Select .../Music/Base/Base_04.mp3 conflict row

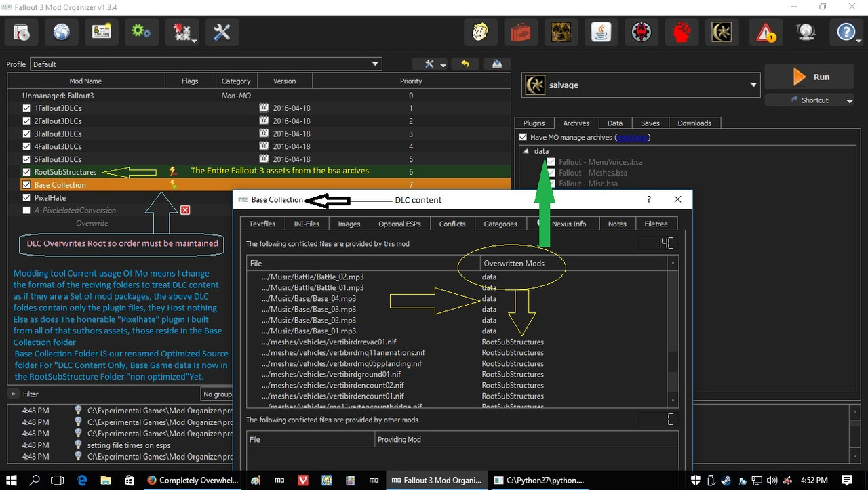click(x=457, y=298)
